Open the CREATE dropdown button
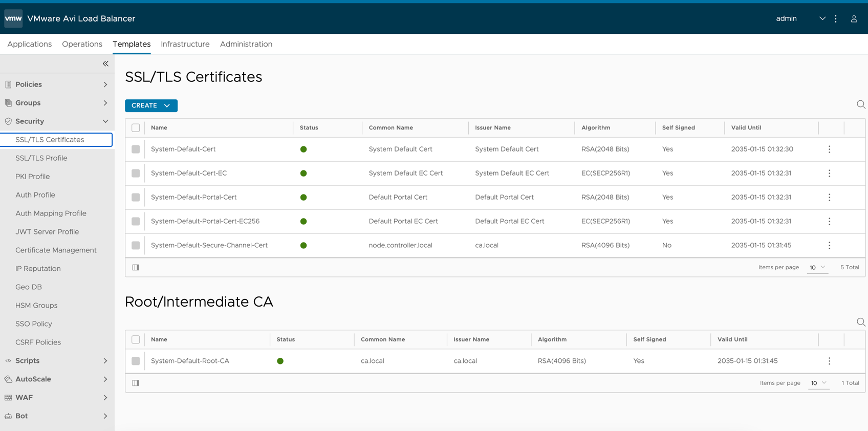The image size is (868, 431). point(151,105)
